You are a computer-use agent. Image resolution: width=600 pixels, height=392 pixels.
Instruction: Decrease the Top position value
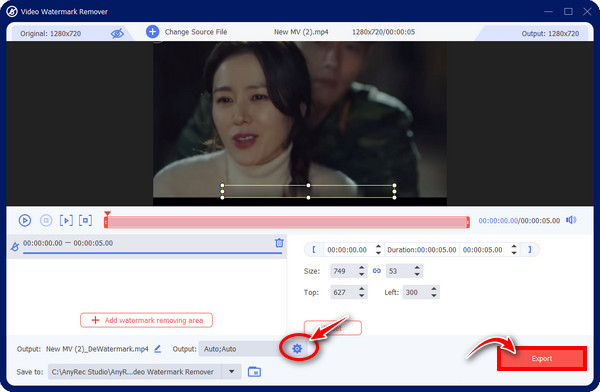point(362,296)
